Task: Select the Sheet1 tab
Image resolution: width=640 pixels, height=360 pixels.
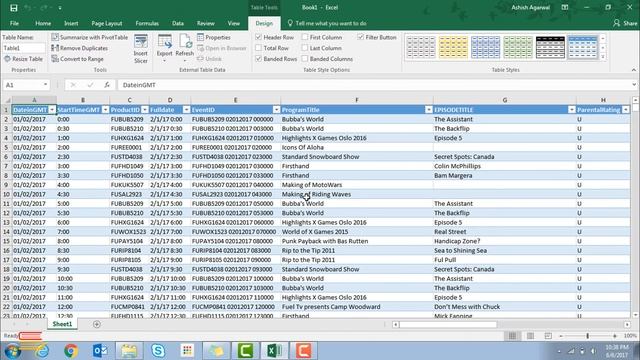Action: pos(62,324)
